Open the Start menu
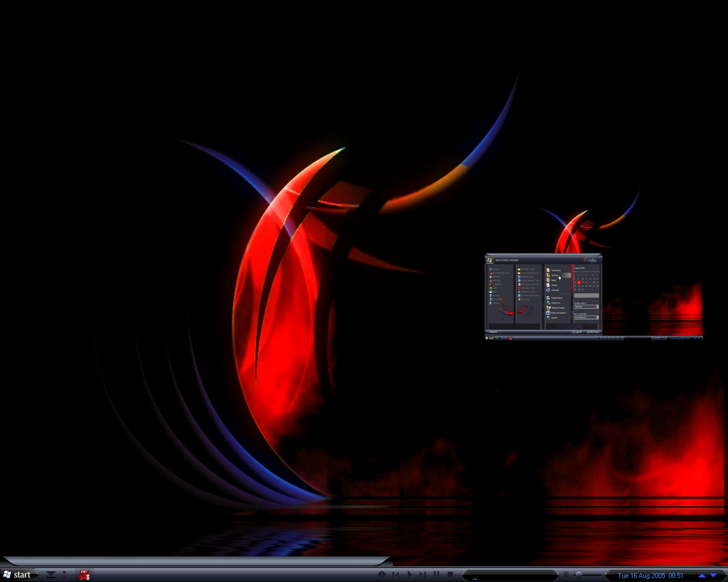The width and height of the screenshot is (728, 582). pos(18,575)
